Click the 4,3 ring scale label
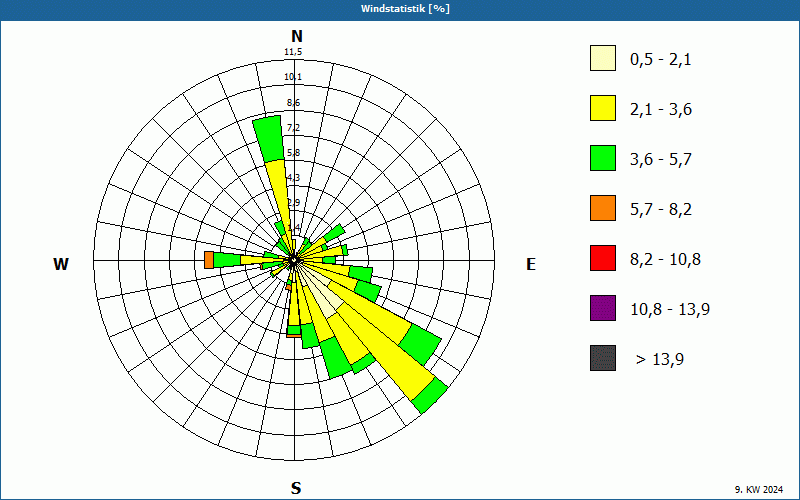800x500 pixels. pos(293,178)
